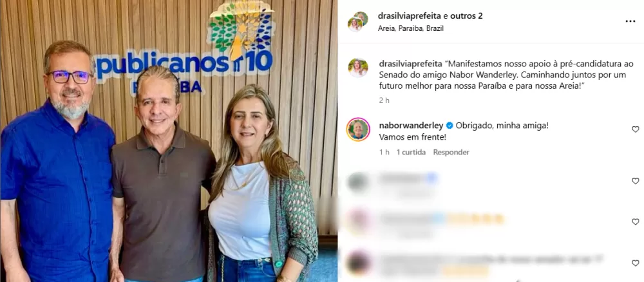Like the third blurred comment's heart icon
The image size is (644, 282).
(x=636, y=263)
